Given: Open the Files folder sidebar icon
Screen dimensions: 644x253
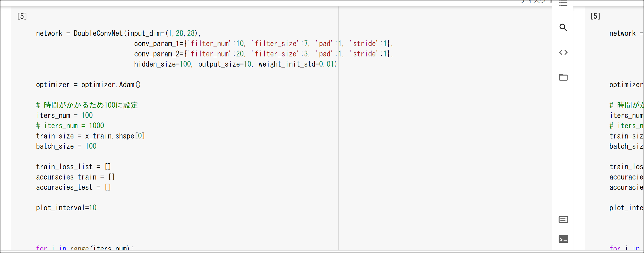Looking at the screenshot, I should (x=563, y=77).
